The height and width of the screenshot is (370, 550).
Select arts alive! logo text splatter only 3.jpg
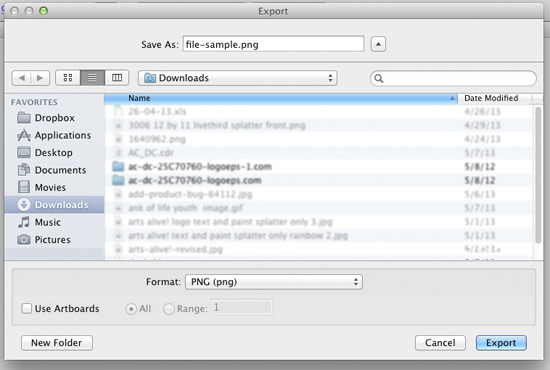[x=230, y=222]
